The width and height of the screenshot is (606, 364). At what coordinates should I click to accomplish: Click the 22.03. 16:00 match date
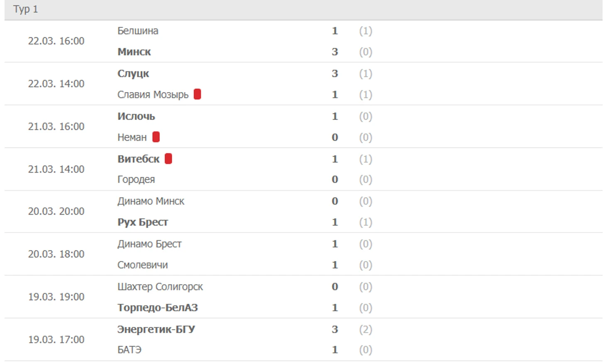tap(56, 41)
